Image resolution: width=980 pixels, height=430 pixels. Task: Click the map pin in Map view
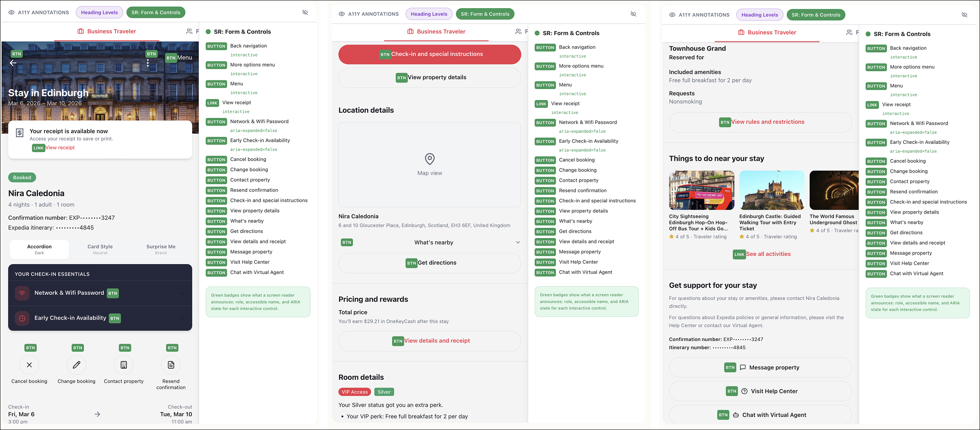tap(429, 159)
